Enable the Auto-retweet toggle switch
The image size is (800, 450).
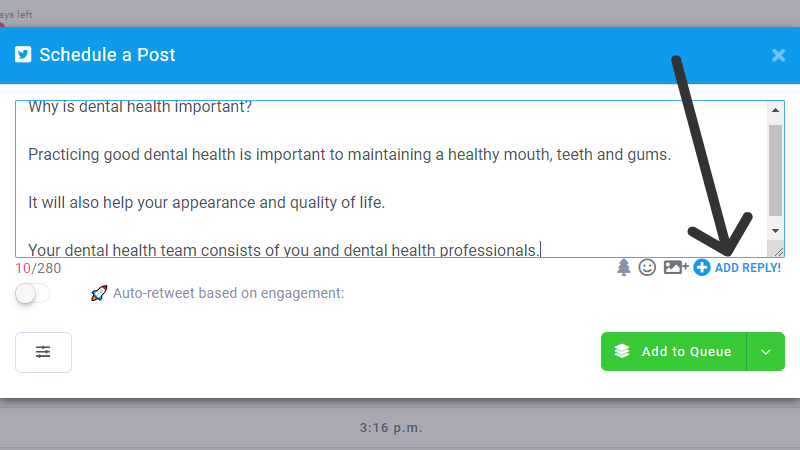click(x=32, y=293)
